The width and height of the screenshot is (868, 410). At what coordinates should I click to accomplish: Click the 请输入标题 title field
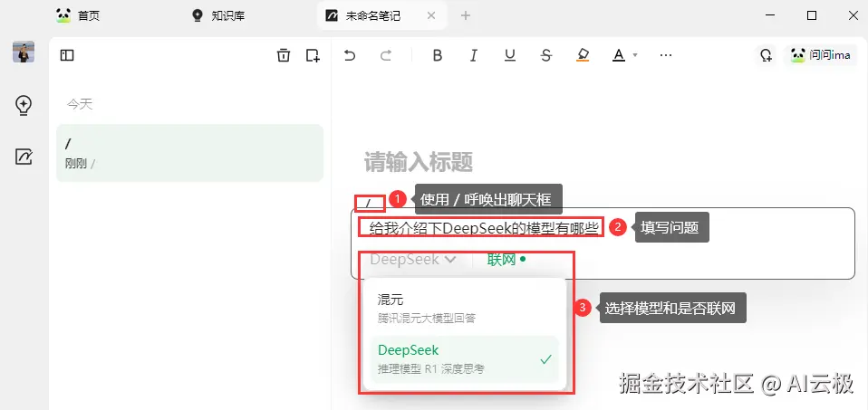(419, 163)
